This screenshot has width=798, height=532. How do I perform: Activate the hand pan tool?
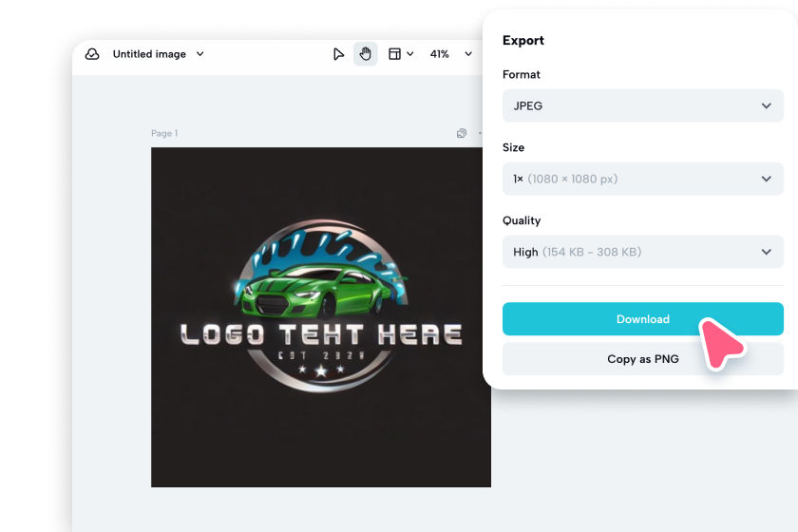click(366, 54)
